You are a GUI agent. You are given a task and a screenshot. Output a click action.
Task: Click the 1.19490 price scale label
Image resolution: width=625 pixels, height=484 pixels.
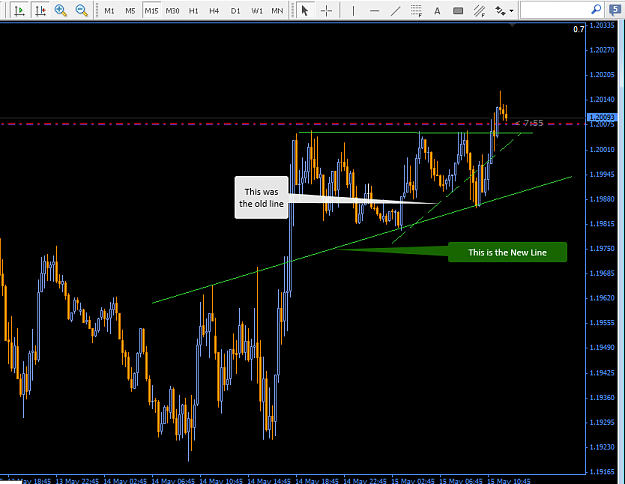coord(602,347)
